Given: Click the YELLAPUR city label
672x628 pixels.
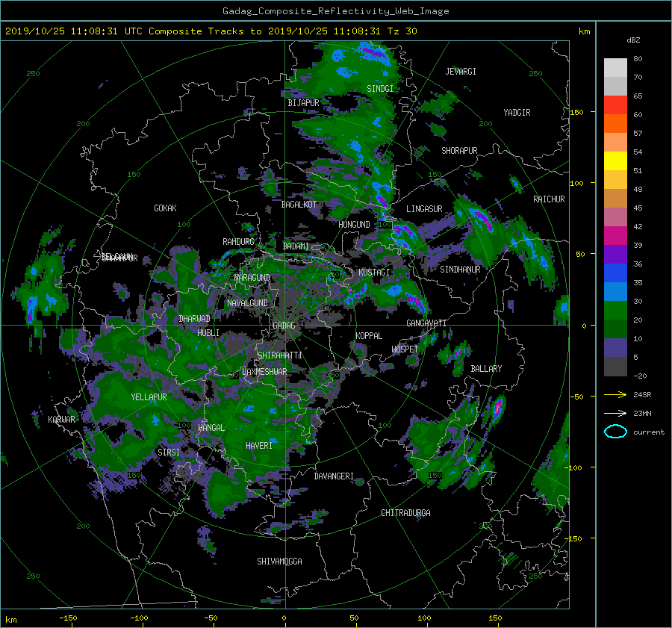Looking at the screenshot, I should [149, 397].
